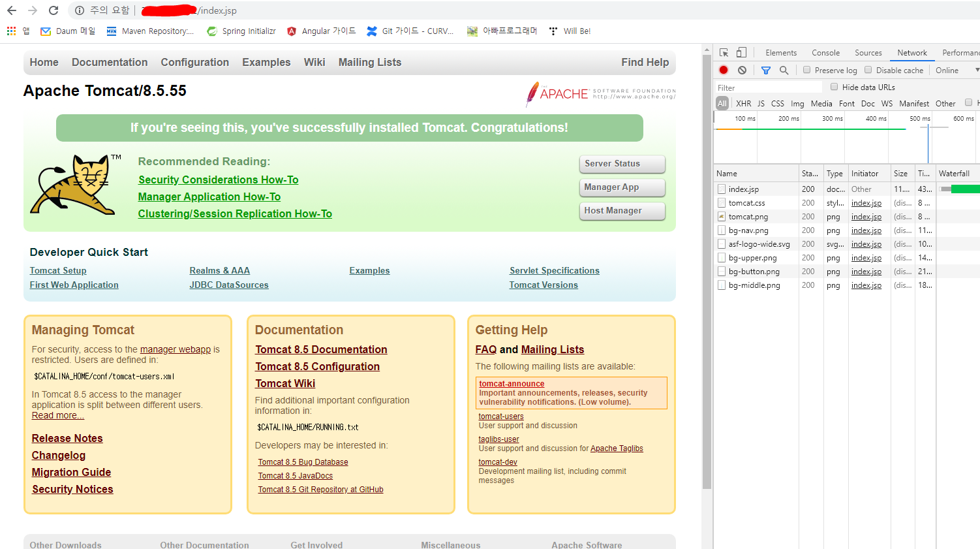
Task: Stop recording network log with red button
Action: coord(724,70)
